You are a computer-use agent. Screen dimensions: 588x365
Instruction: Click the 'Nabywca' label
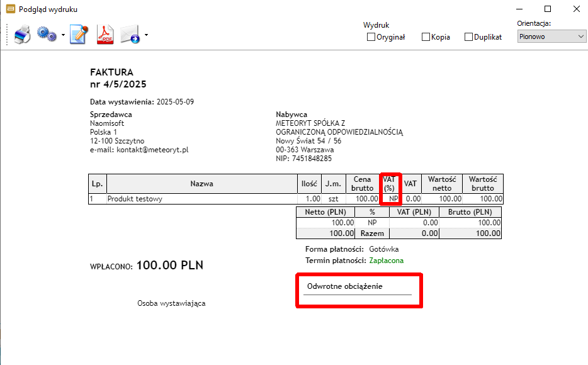point(291,115)
